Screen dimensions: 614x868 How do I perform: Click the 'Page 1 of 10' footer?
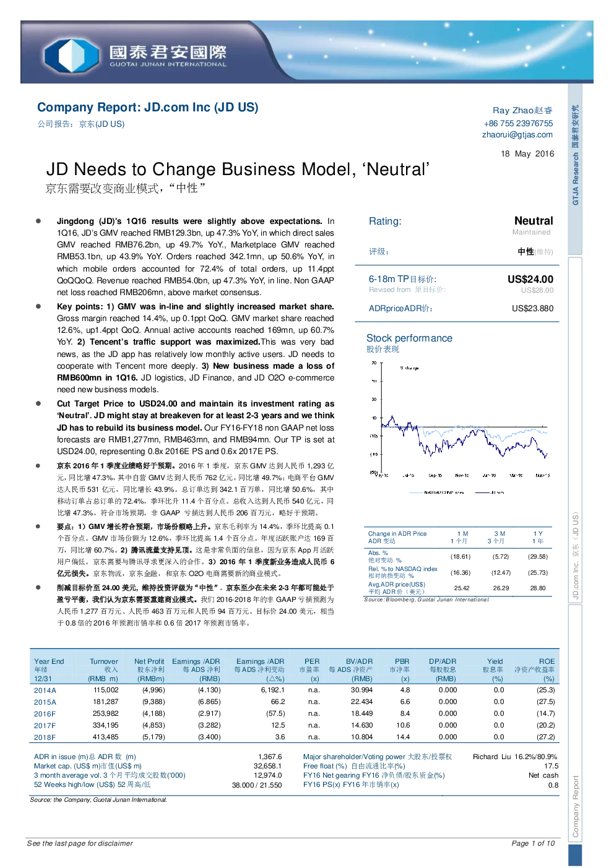pyautogui.click(x=534, y=843)
